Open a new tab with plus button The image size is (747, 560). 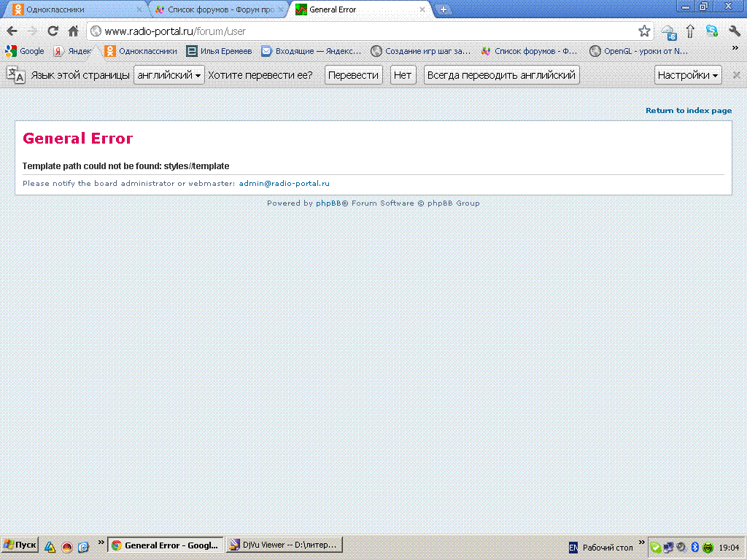(443, 10)
